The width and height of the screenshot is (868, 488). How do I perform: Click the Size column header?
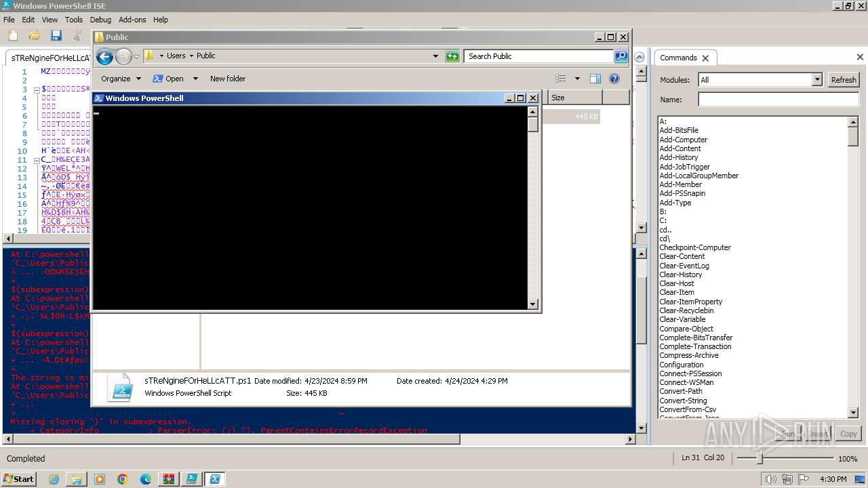574,98
